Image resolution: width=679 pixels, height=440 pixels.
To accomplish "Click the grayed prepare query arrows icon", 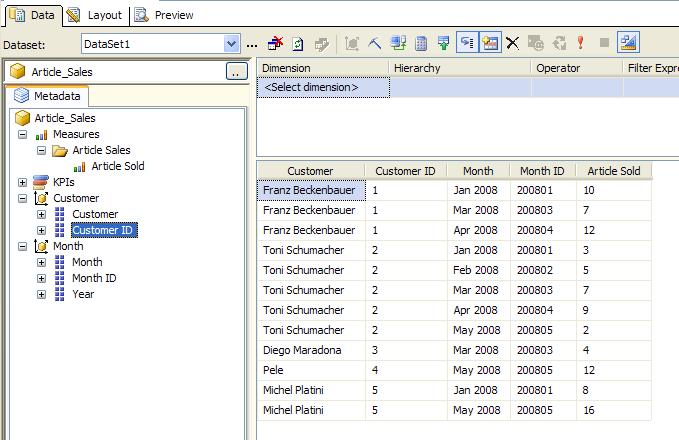I will (x=559, y=43).
